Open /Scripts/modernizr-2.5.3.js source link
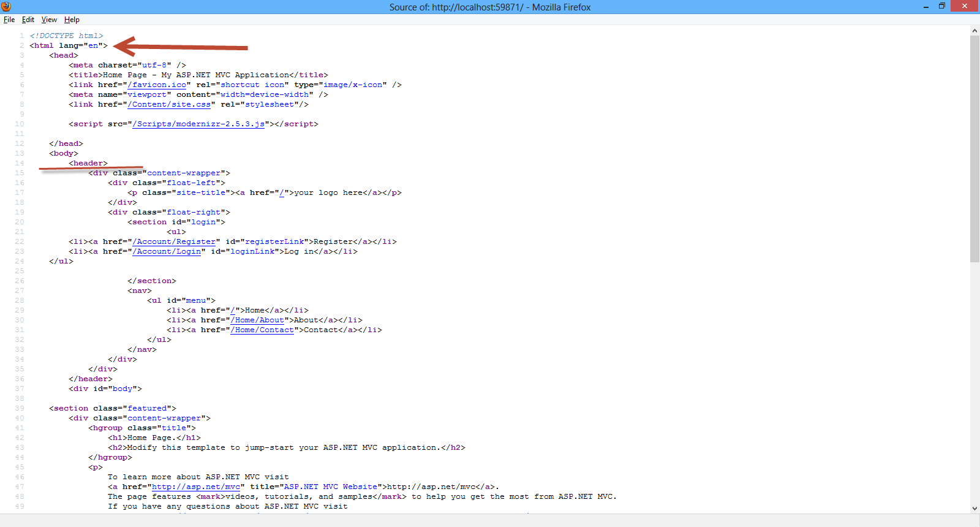Image resolution: width=980 pixels, height=527 pixels. (198, 124)
